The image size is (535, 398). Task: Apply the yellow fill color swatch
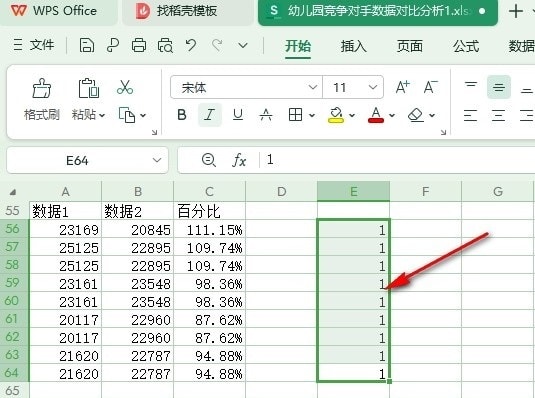336,115
